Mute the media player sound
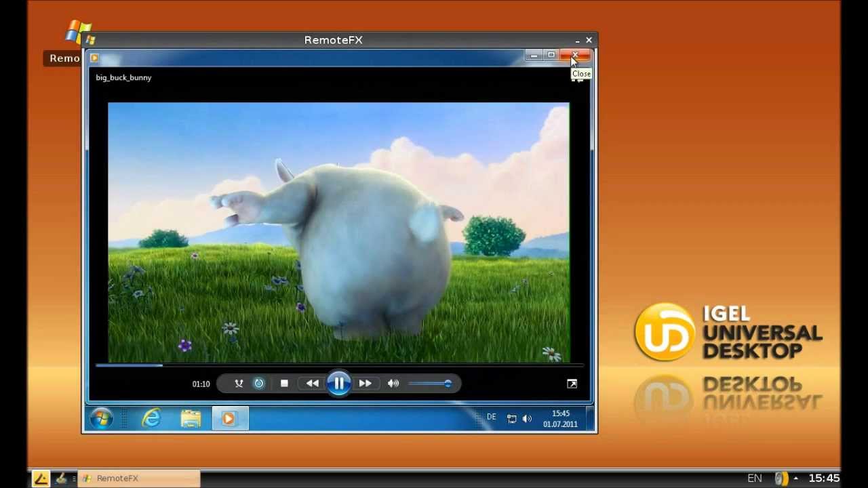 tap(393, 384)
